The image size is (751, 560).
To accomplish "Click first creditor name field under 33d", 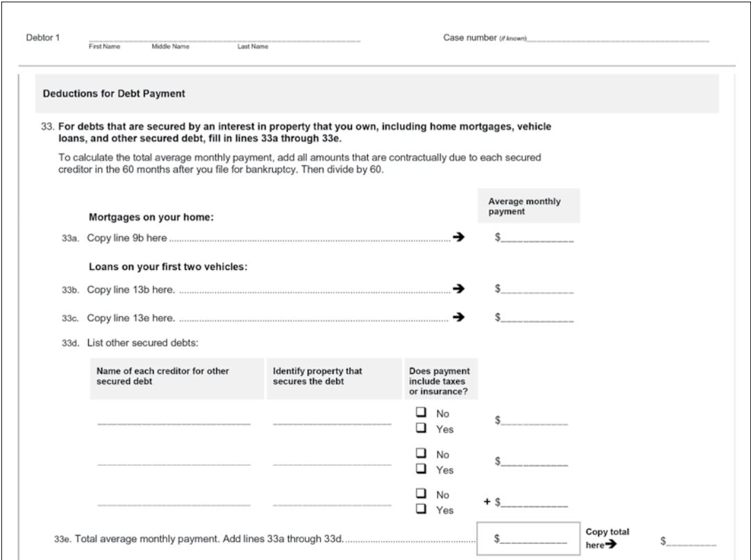I will point(174,419).
